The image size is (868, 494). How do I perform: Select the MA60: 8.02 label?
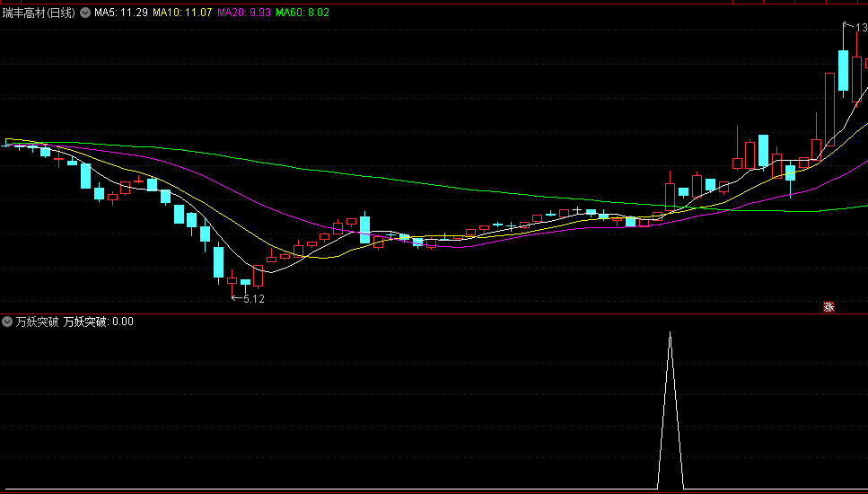coord(302,13)
